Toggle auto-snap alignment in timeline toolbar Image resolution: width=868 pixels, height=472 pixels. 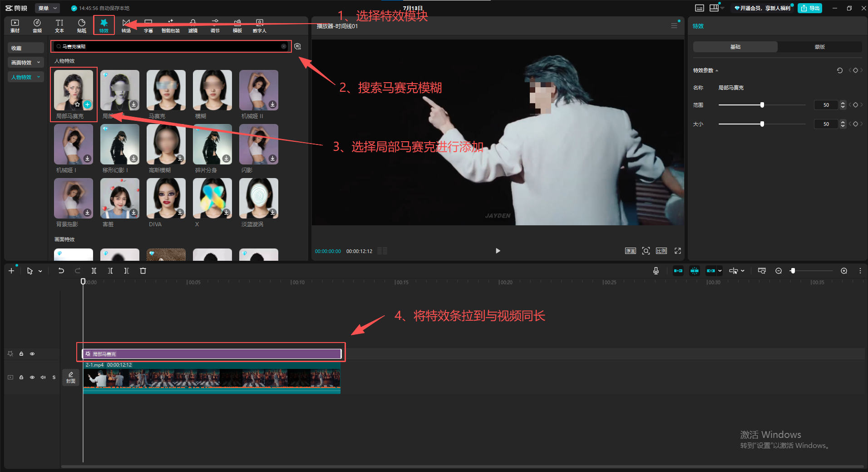[695, 271]
